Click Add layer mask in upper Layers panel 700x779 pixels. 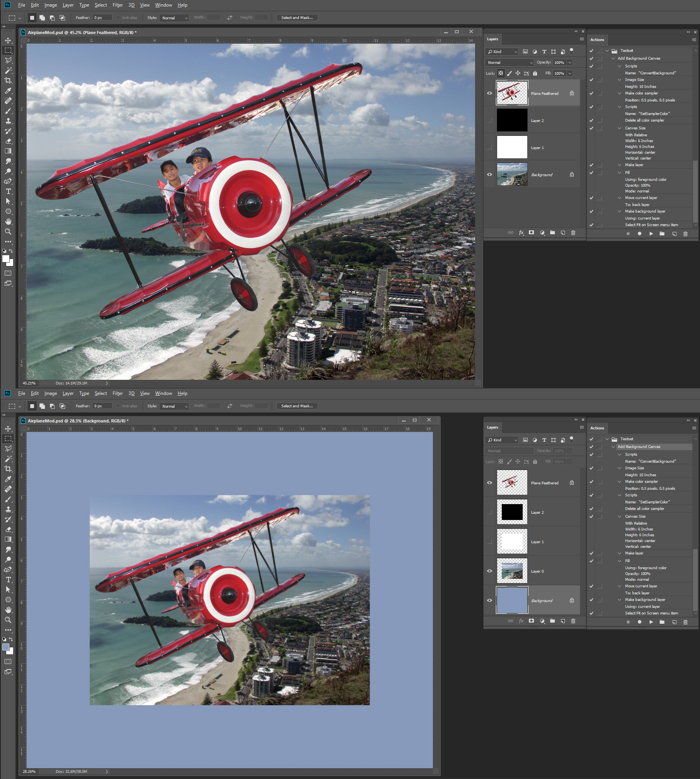532,233
